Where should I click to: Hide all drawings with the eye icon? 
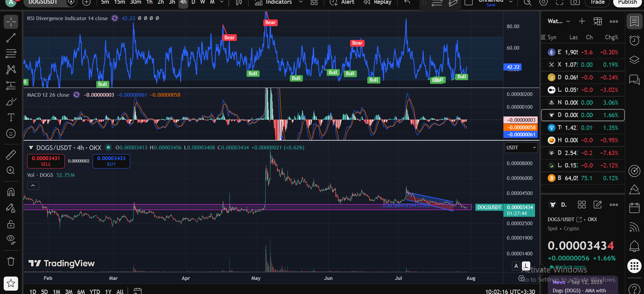[11, 240]
